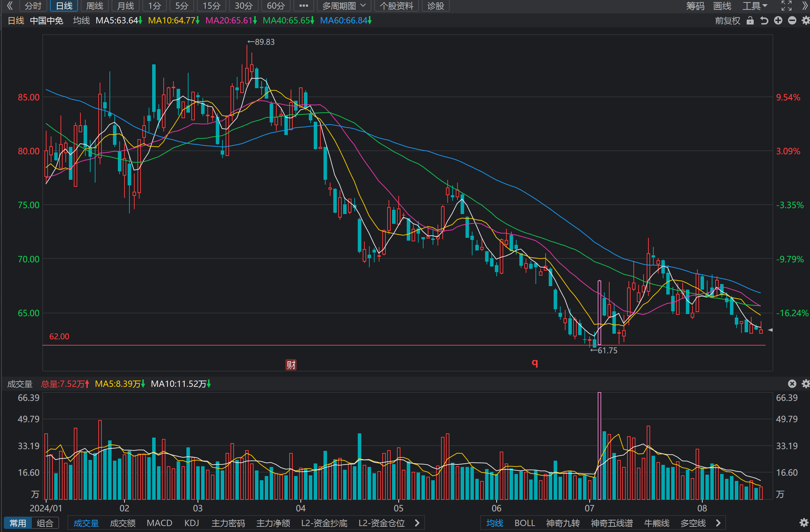Click the 均线 label in header
This screenshot has height=532, width=810.
point(81,21)
